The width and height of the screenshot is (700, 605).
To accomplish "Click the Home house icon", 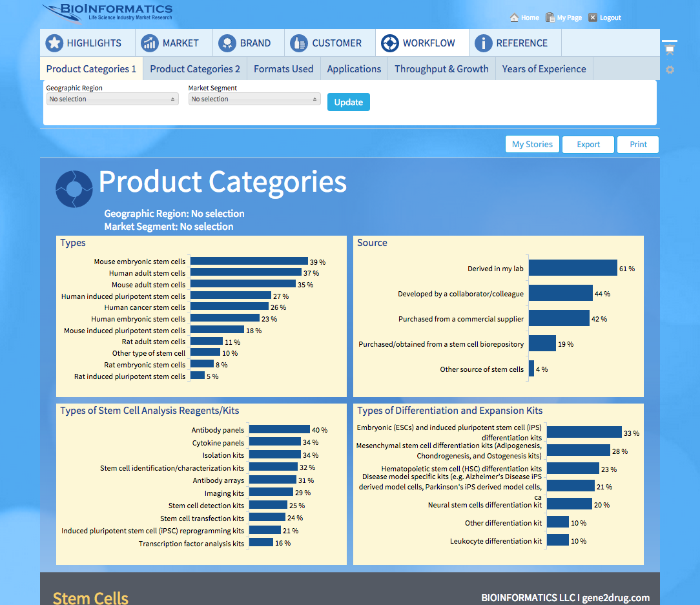I will [514, 17].
